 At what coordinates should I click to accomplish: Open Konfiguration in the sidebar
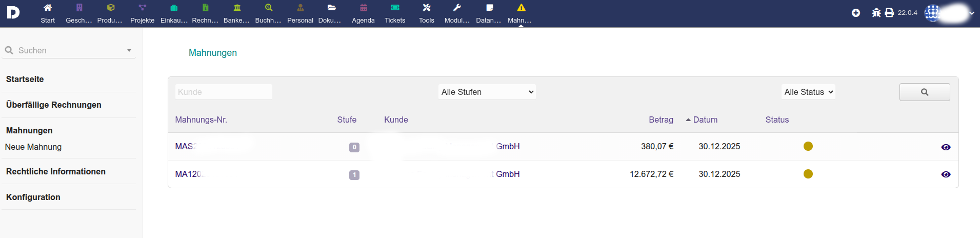point(33,197)
